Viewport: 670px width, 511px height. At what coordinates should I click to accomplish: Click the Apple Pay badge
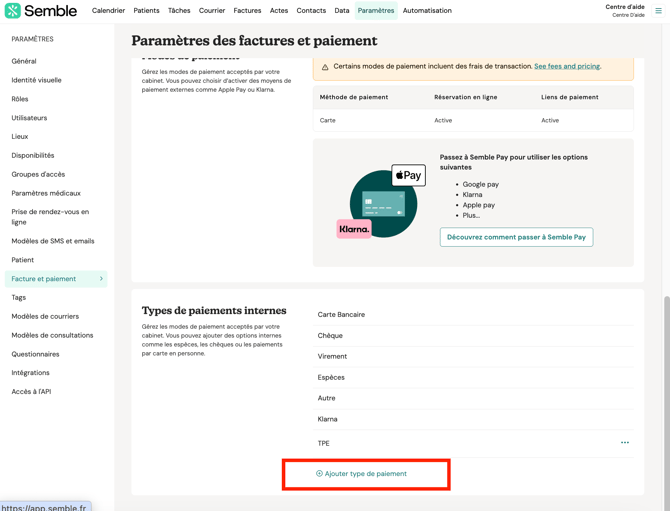click(x=408, y=175)
